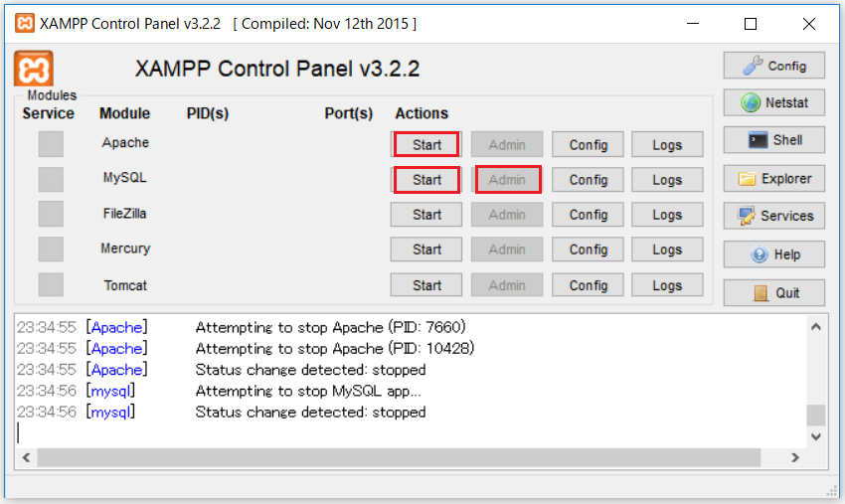The height and width of the screenshot is (504, 845).
Task: Toggle the Mercury service checkbox
Action: (51, 250)
